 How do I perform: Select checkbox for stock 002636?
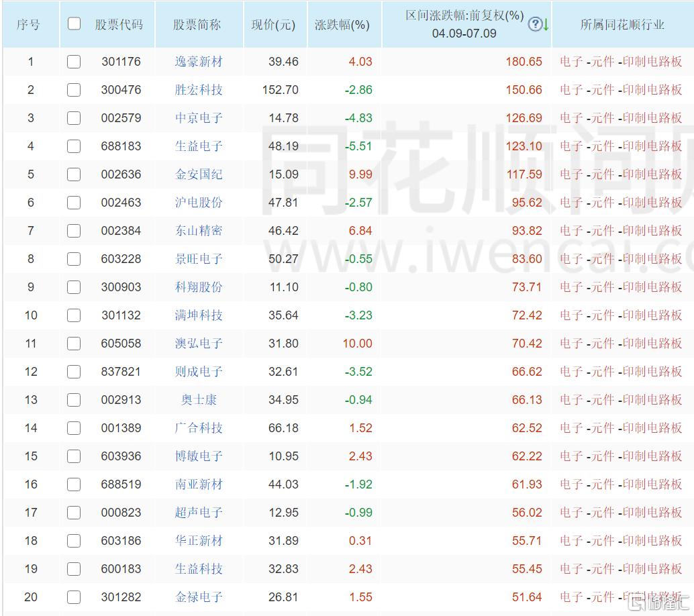[x=74, y=174]
